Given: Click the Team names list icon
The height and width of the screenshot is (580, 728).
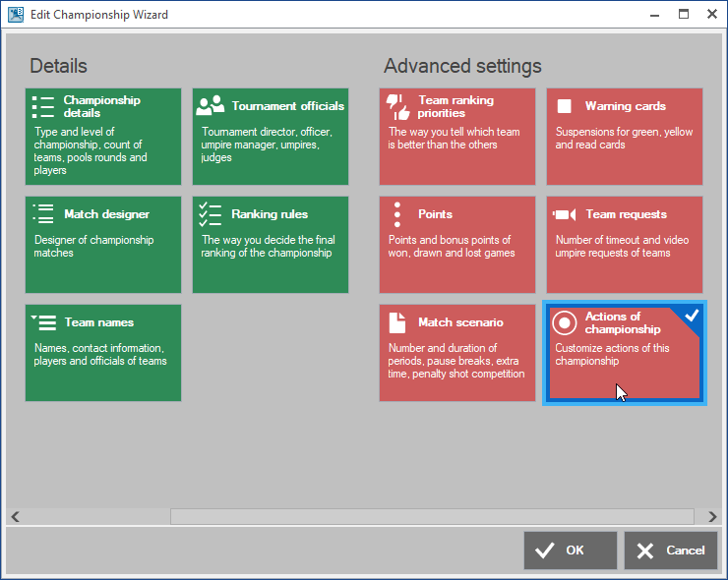Looking at the screenshot, I should pyautogui.click(x=43, y=322).
